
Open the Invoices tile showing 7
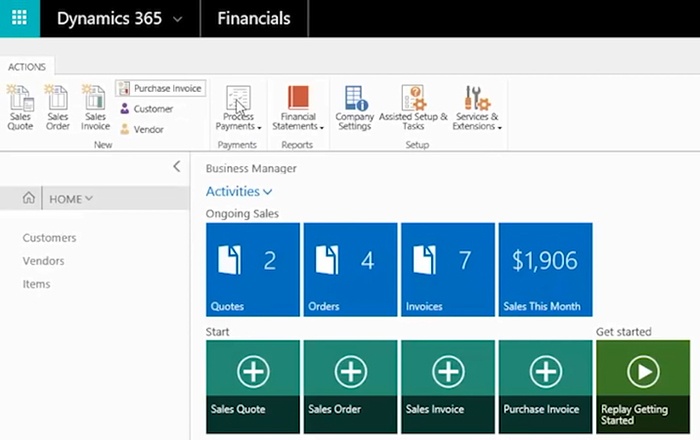click(448, 270)
